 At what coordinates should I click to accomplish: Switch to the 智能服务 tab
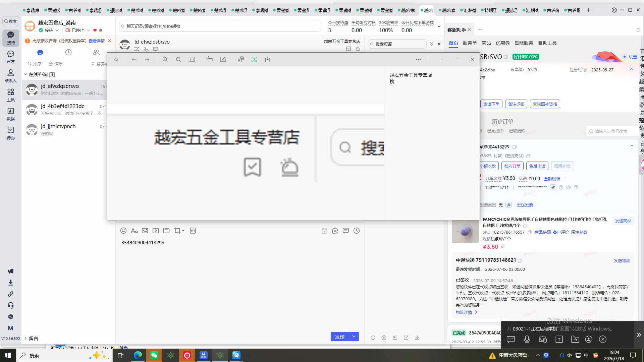(524, 43)
